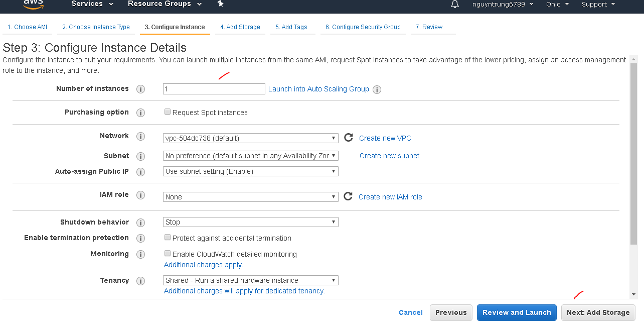Click the AWS logo icon

point(34,4)
